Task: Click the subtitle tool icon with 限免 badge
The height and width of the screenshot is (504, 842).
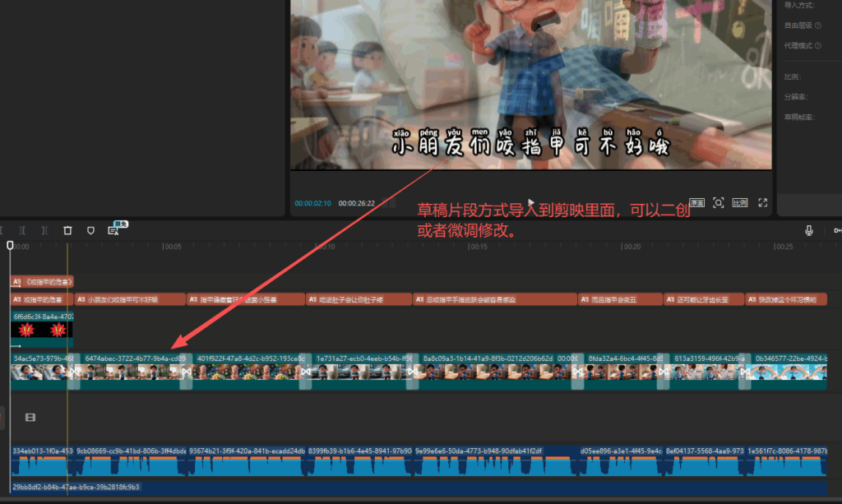Action: pos(114,230)
